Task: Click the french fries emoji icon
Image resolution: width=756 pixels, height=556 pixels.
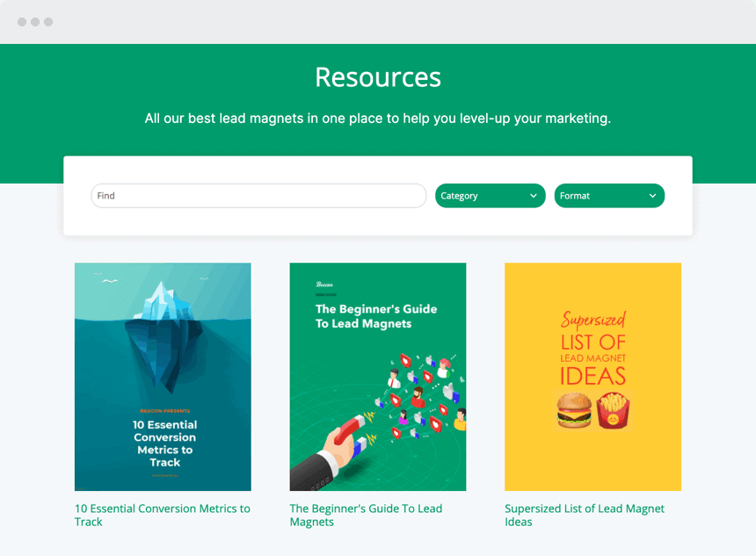Action: coord(614,411)
